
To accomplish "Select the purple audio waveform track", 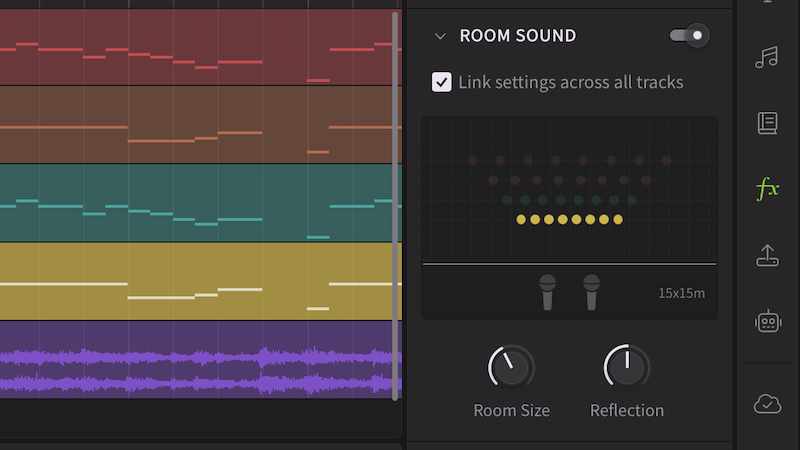I will (195, 358).
